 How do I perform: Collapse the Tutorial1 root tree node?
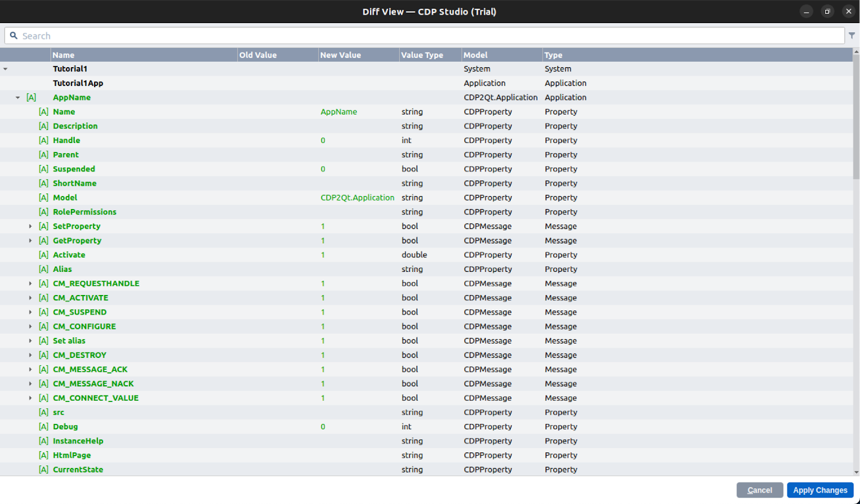tap(5, 69)
